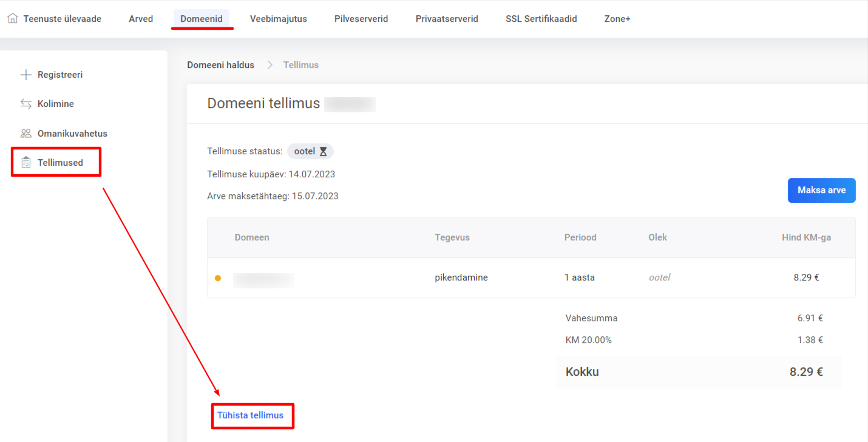The width and height of the screenshot is (868, 442).
Task: Open the Pilveserverid tab
Action: click(x=361, y=19)
